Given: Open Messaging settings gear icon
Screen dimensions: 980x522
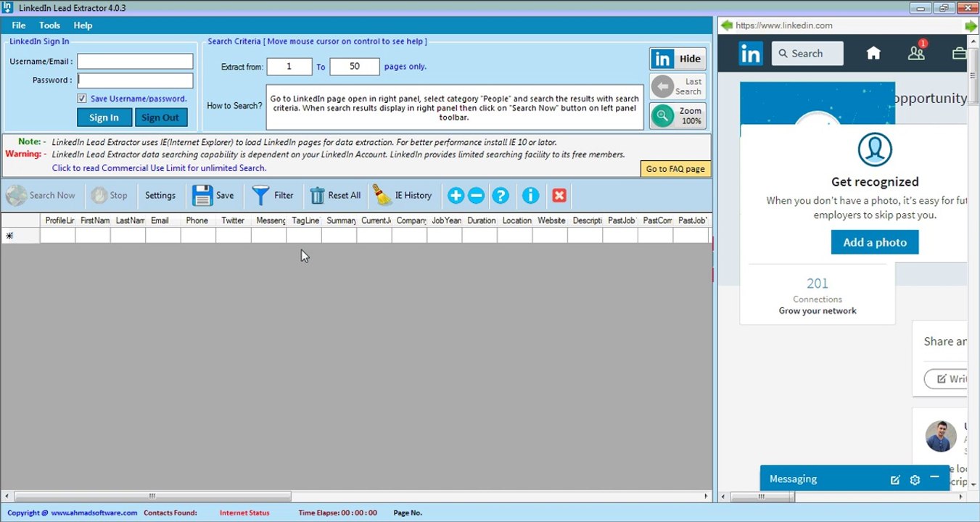Looking at the screenshot, I should click(x=915, y=480).
